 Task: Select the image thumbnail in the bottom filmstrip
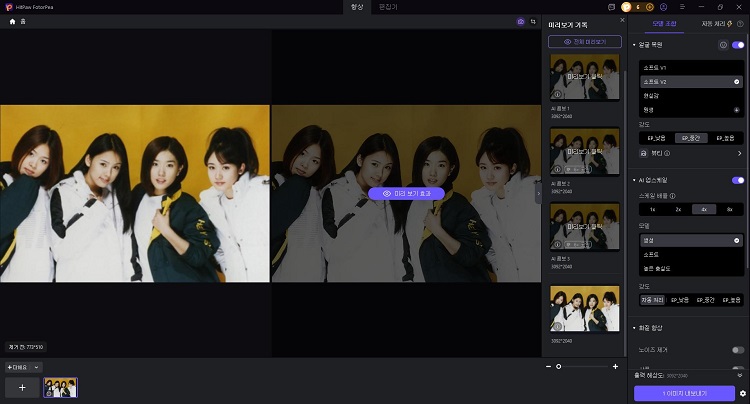click(60, 388)
